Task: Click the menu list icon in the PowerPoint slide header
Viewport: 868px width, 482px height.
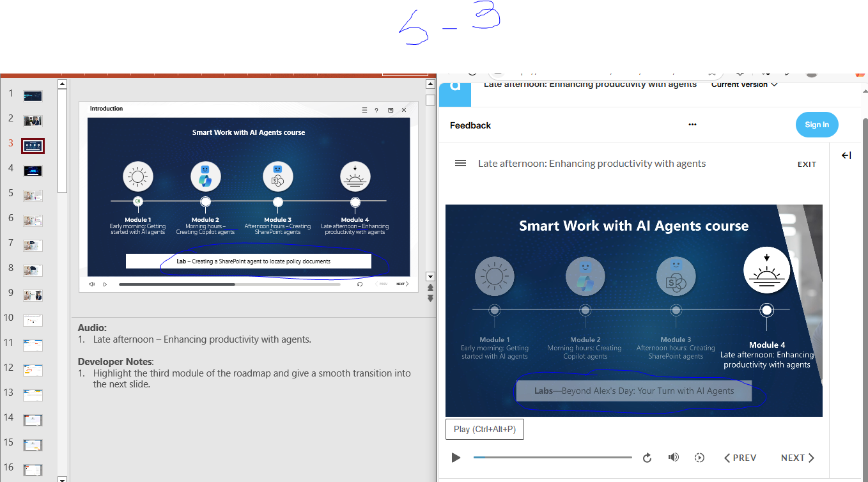Action: tap(364, 110)
